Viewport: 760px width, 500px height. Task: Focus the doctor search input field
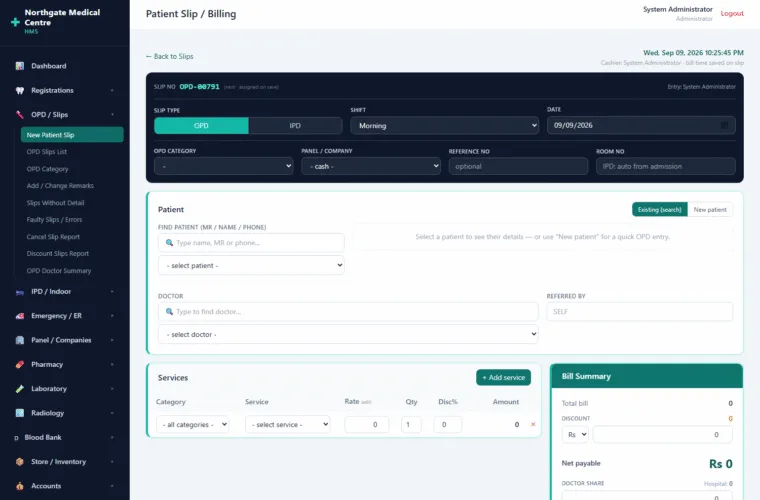348,312
